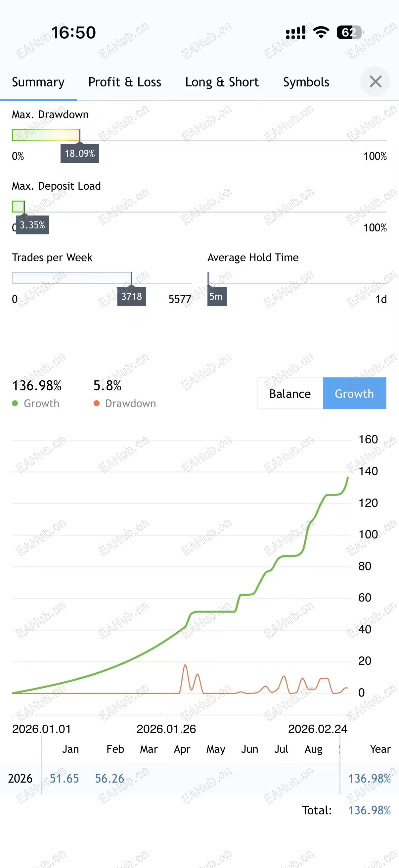
Task: Tap the 2026.01.26 date on chart axis
Action: pyautogui.click(x=166, y=729)
